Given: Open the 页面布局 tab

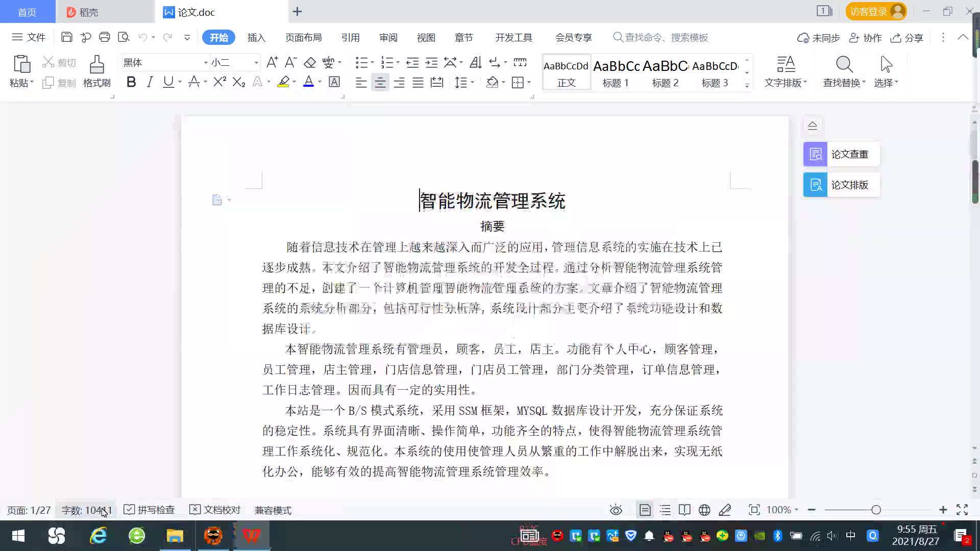Looking at the screenshot, I should point(303,37).
